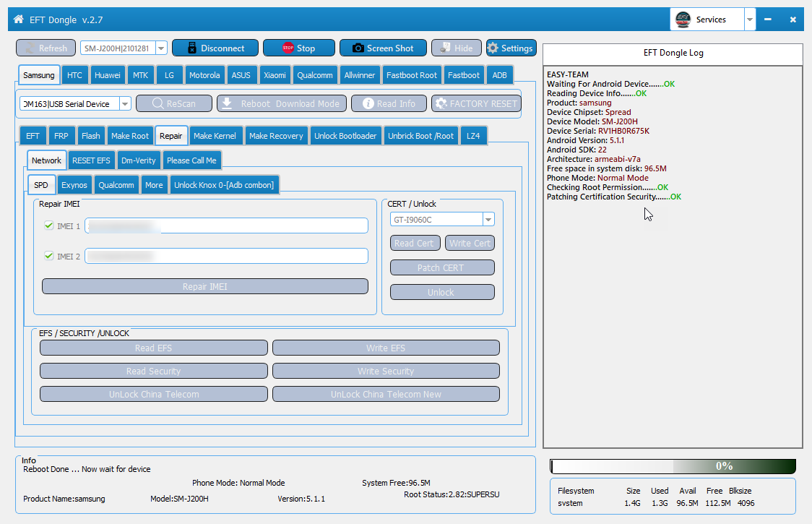Image resolution: width=812 pixels, height=524 pixels.
Task: Click the Write Security button
Action: point(386,371)
